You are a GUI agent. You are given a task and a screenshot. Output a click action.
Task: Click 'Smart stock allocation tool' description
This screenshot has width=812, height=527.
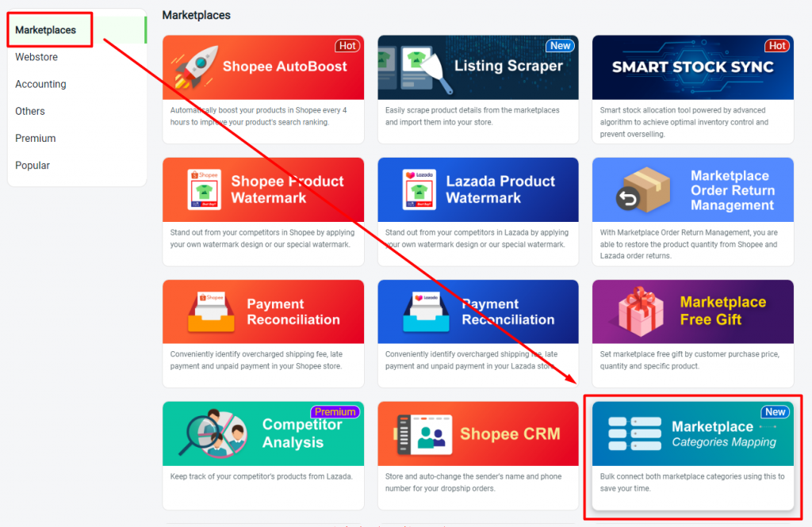[684, 122]
